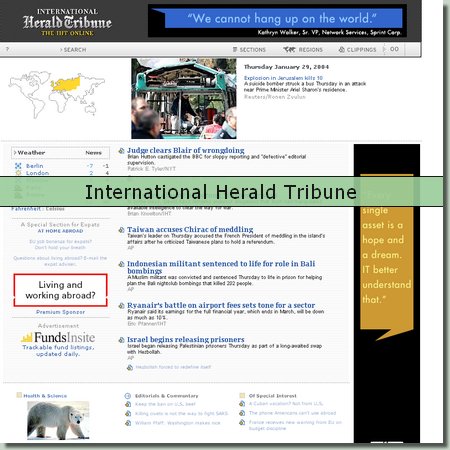The image size is (450, 450).
Task: Click icon beside Hezbollah forced to redefine itself
Action: (x=130, y=367)
